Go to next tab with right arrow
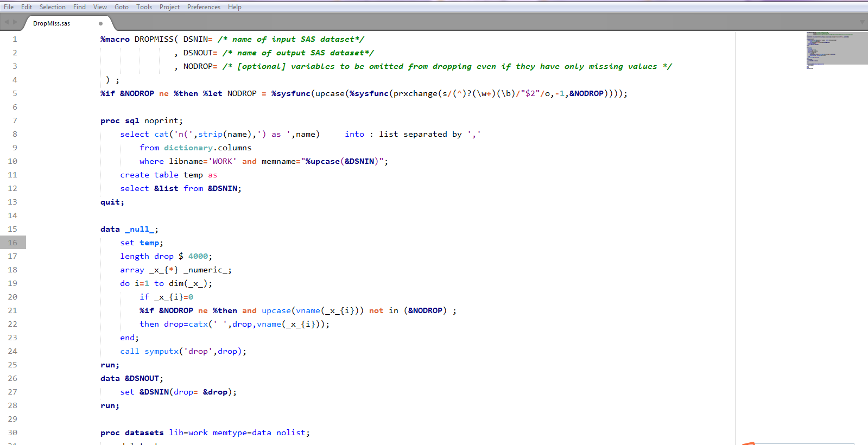 point(15,22)
